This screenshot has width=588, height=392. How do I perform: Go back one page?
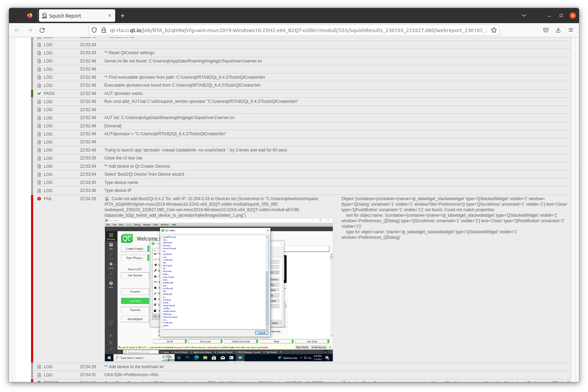pyautogui.click(x=17, y=30)
